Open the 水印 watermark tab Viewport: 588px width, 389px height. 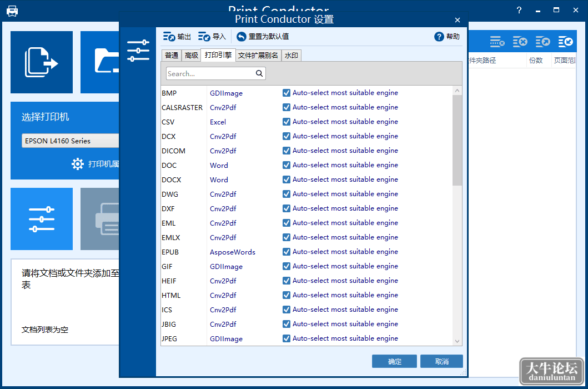[x=292, y=55]
